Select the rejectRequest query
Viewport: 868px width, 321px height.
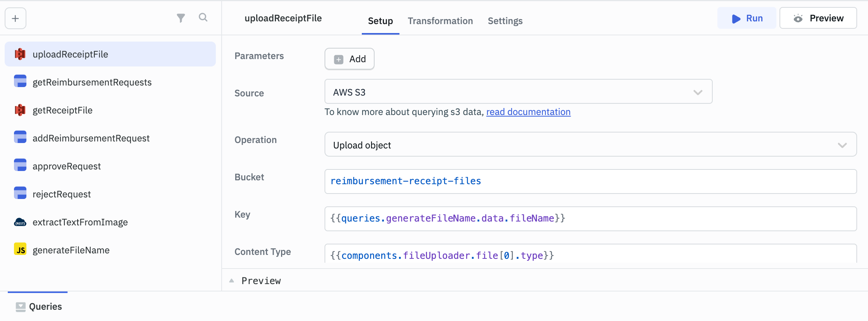[61, 194]
